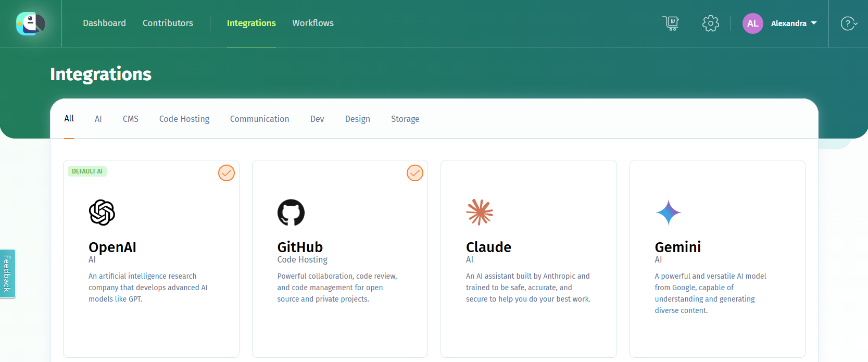This screenshot has width=868, height=362.
Task: Toggle the OpenAI enabled checkmark
Action: click(227, 173)
